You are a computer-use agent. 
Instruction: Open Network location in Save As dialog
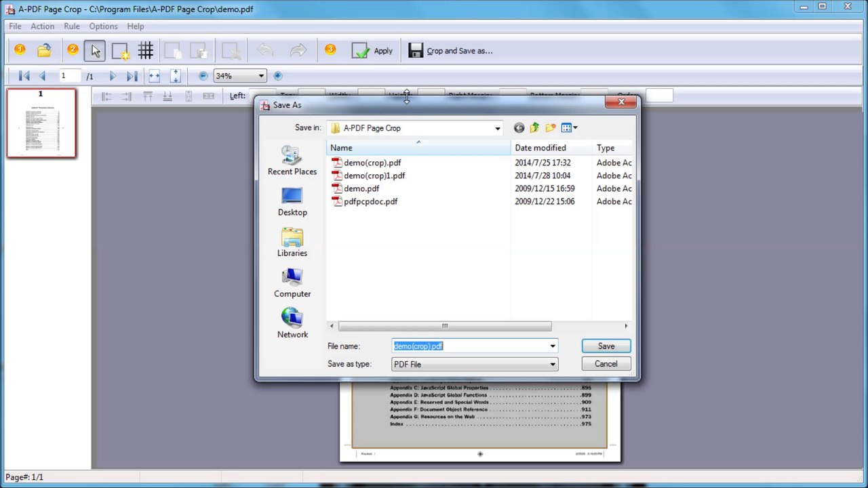tap(292, 324)
